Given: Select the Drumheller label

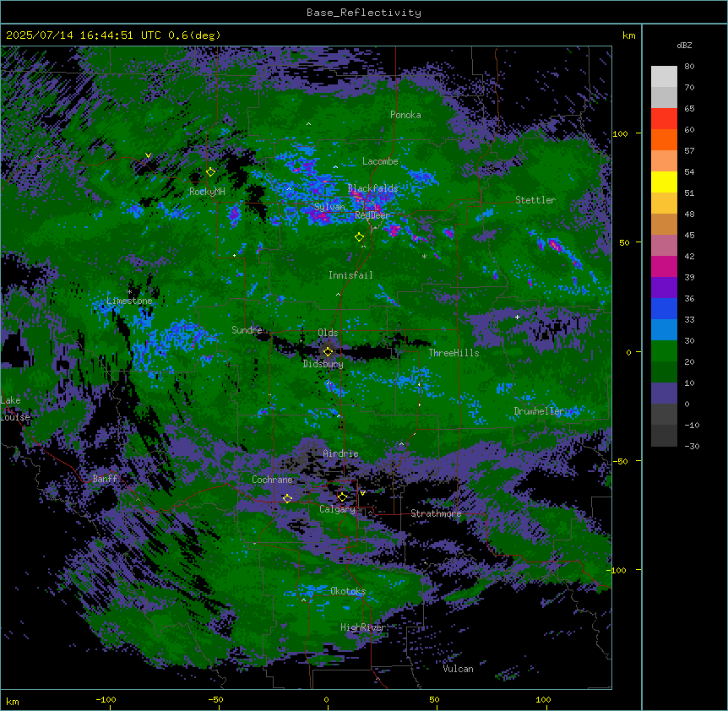Looking at the screenshot, I should coord(539,411).
